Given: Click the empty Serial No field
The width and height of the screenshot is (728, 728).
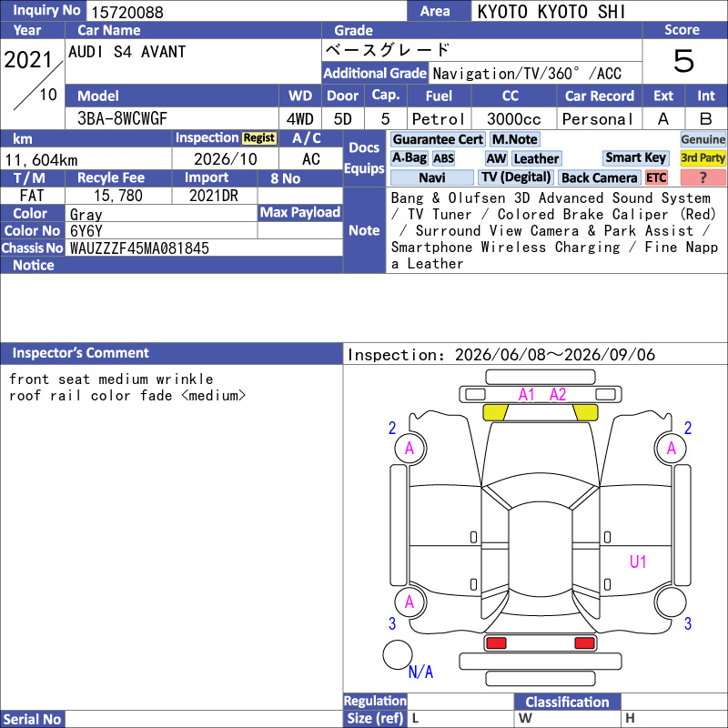Looking at the screenshot, I should [x=204, y=719].
